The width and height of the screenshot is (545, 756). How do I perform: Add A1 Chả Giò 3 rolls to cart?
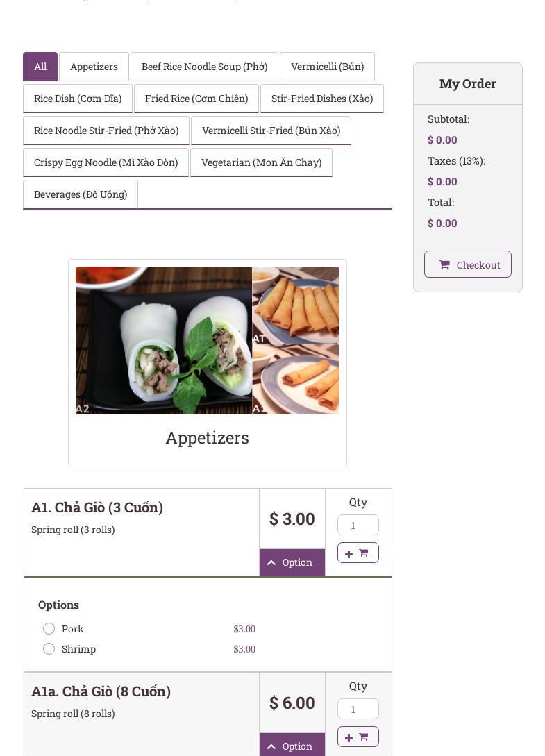pos(358,553)
